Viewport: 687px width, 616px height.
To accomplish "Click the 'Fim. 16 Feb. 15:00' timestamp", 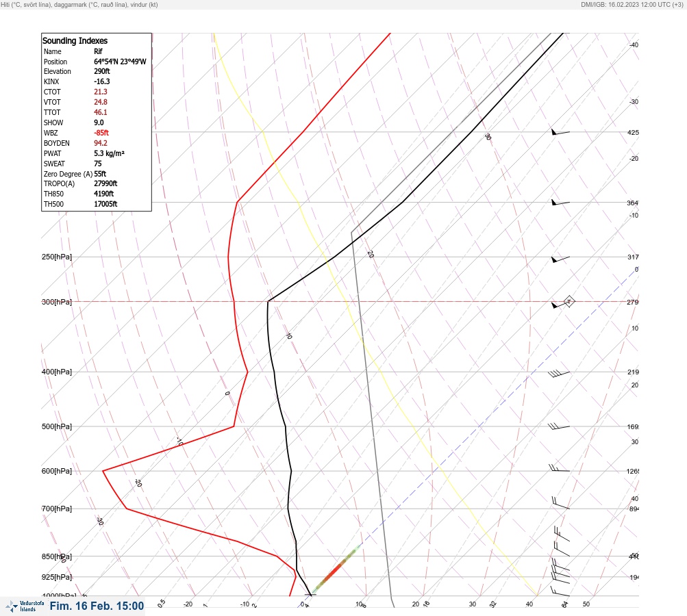I will 97,606.
